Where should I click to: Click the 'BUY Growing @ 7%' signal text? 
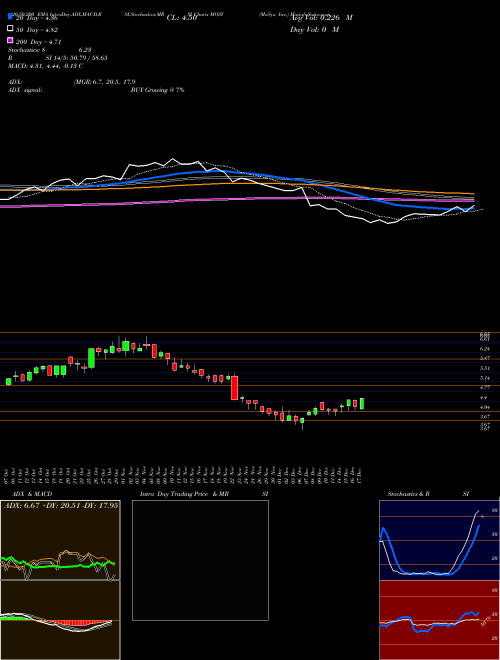[157, 90]
